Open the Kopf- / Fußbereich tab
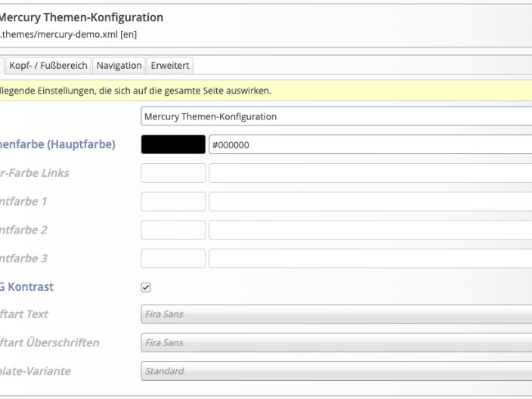 pyautogui.click(x=48, y=66)
